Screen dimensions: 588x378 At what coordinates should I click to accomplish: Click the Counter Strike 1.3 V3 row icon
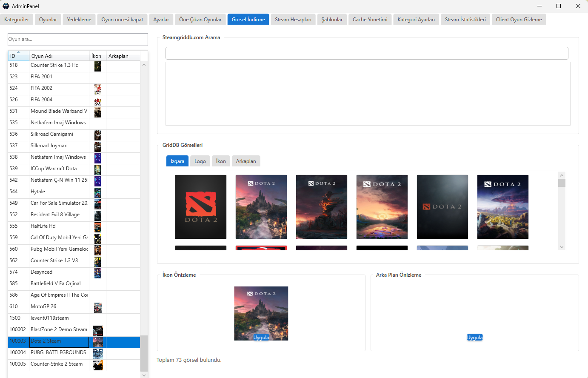point(98,261)
